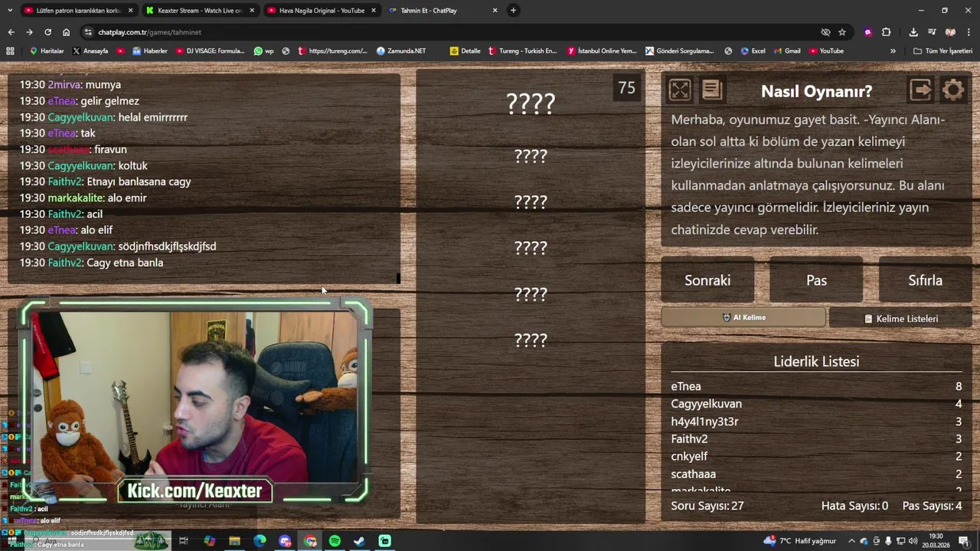This screenshot has height=551, width=980.
Task: Close the Hava Nagila Original tab
Action: 373,11
